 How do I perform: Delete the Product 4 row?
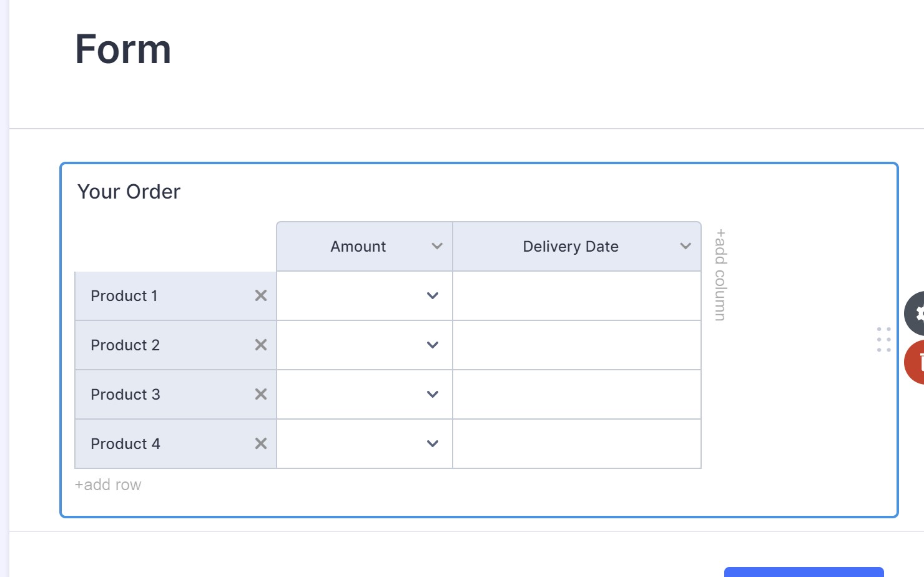pos(261,444)
